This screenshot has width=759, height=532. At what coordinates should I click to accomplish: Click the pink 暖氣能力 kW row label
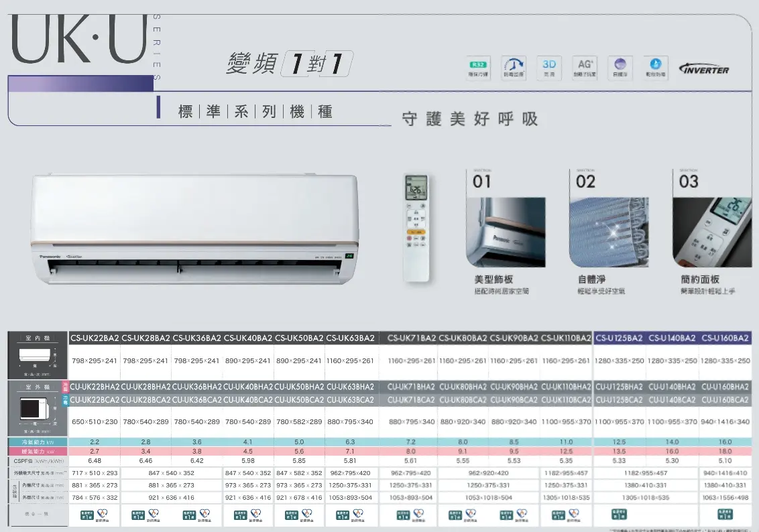[38, 452]
